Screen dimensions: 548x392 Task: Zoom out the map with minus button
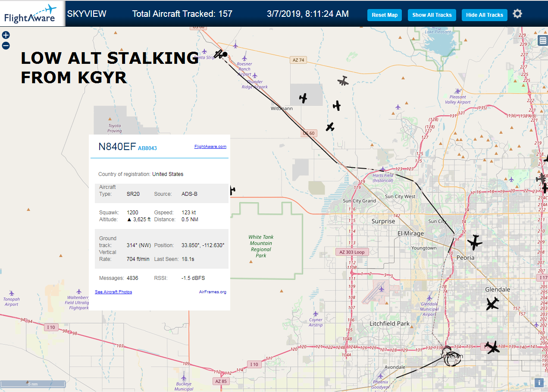pyautogui.click(x=6, y=46)
